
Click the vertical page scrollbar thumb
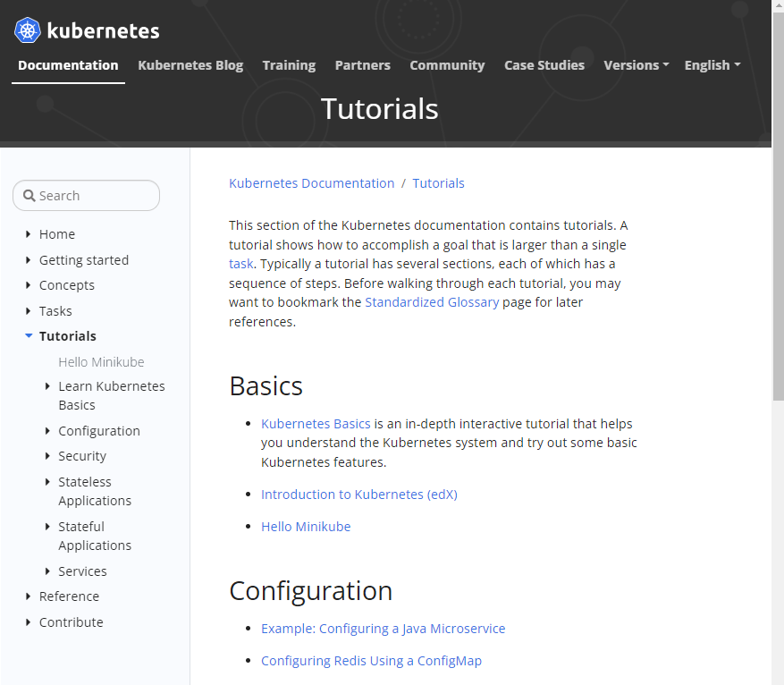click(778, 205)
